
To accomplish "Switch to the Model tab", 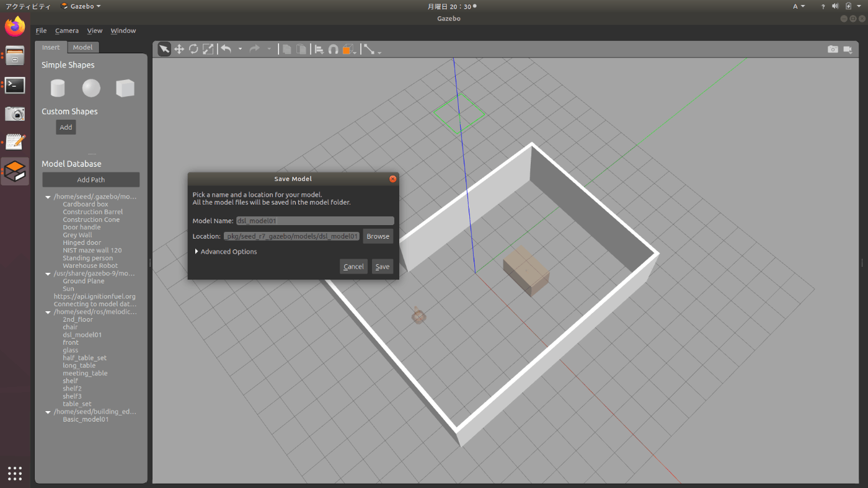I will click(82, 47).
